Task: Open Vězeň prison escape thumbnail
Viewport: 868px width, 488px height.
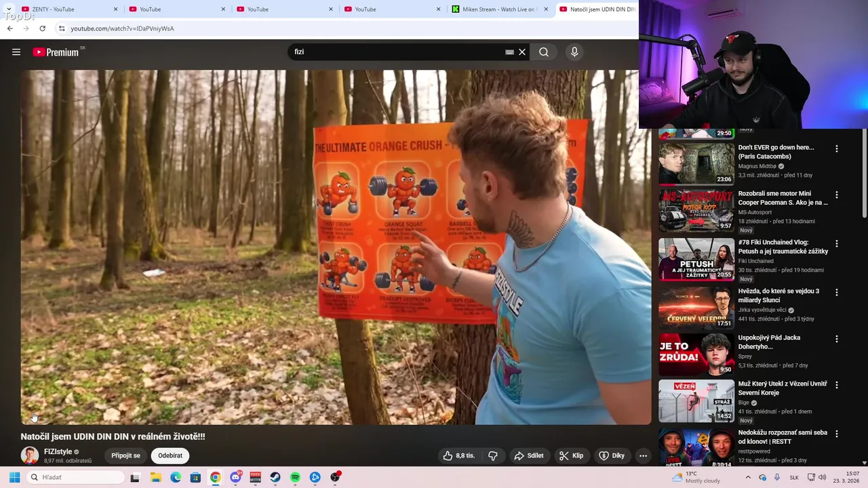Action: click(x=696, y=401)
